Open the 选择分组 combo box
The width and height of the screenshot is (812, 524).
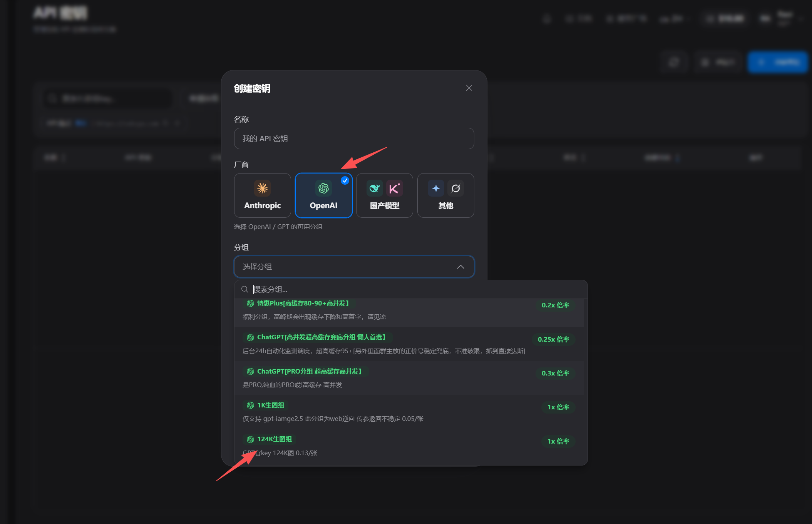click(x=354, y=267)
